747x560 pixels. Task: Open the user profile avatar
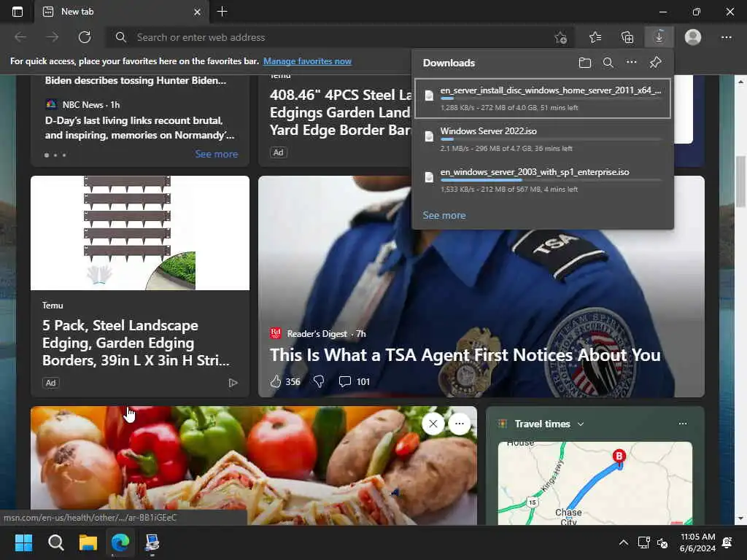pos(693,37)
